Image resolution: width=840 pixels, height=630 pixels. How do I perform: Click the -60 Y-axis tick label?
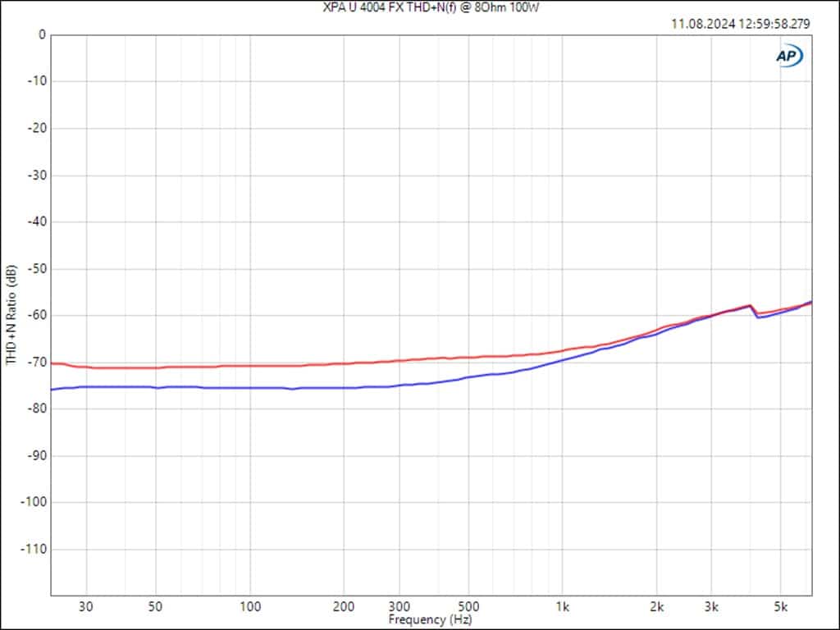click(37, 316)
